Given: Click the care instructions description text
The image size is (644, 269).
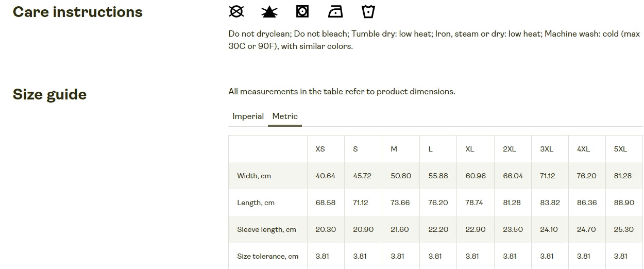Looking at the screenshot, I should [x=434, y=40].
